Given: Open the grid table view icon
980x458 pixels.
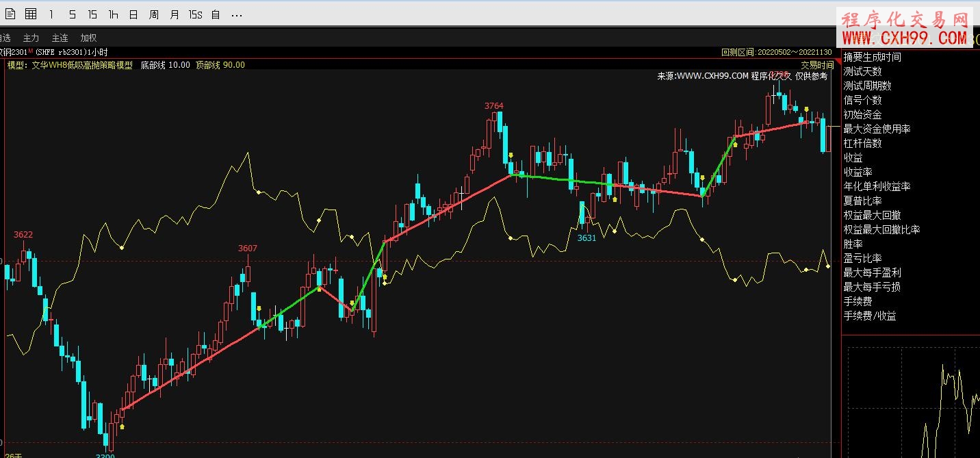Looking at the screenshot, I should click(x=31, y=14).
